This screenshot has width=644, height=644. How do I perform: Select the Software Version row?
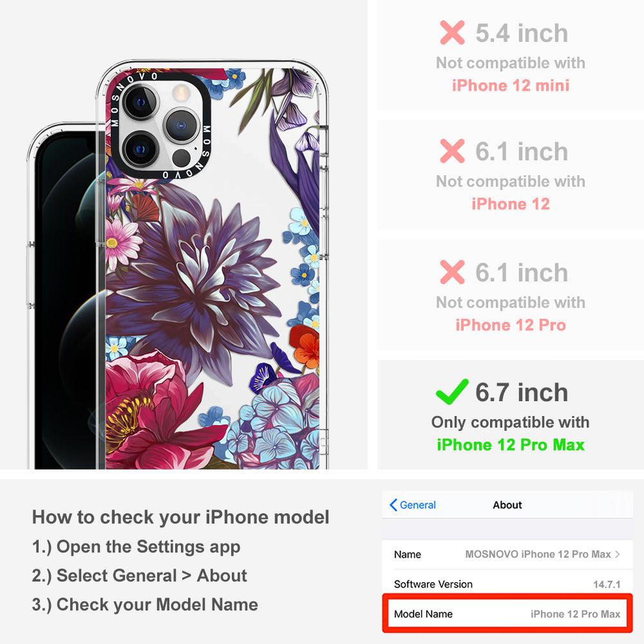pos(507,584)
